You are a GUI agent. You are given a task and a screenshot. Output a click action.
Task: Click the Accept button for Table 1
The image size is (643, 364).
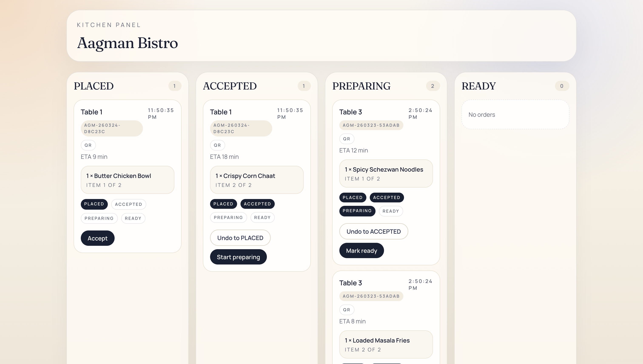(98, 238)
